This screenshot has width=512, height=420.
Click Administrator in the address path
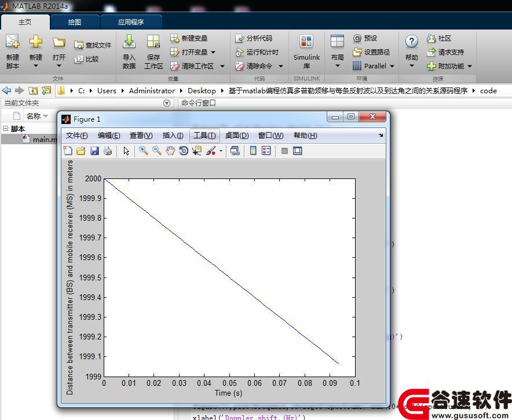pos(152,91)
